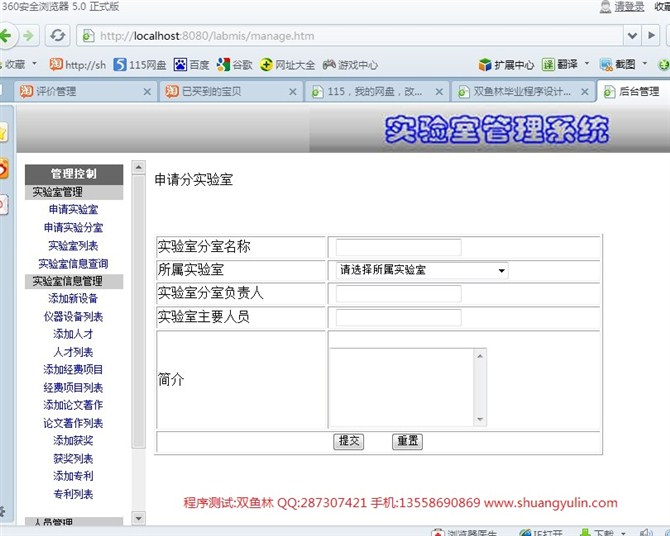The width and height of the screenshot is (670, 536).
Task: Reload the page with refresh icon
Action: (57, 35)
